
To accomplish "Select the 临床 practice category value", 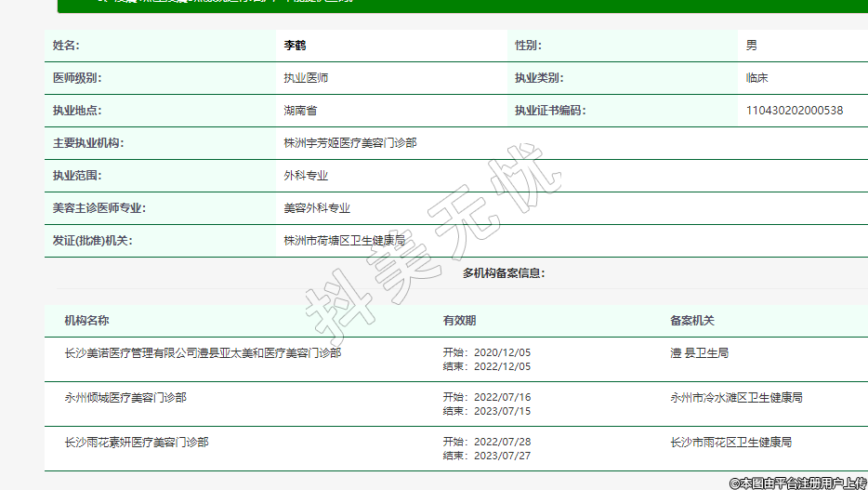I will tap(756, 78).
